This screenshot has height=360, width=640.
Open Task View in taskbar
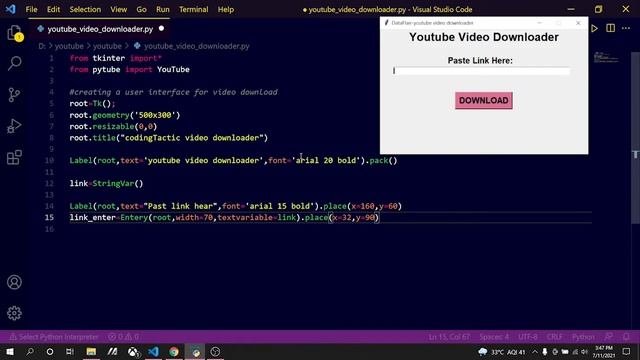tap(70, 351)
